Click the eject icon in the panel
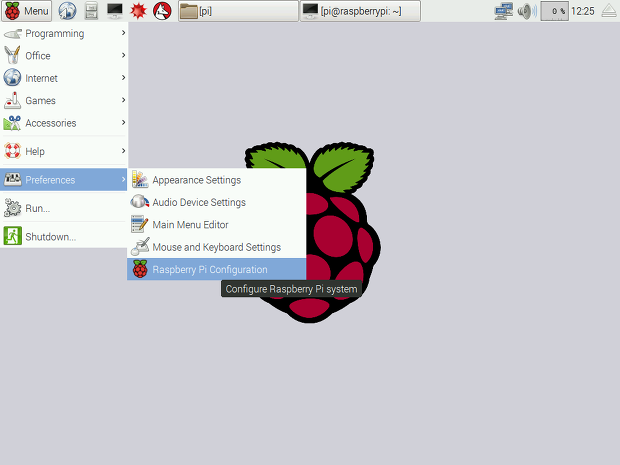 pos(609,11)
